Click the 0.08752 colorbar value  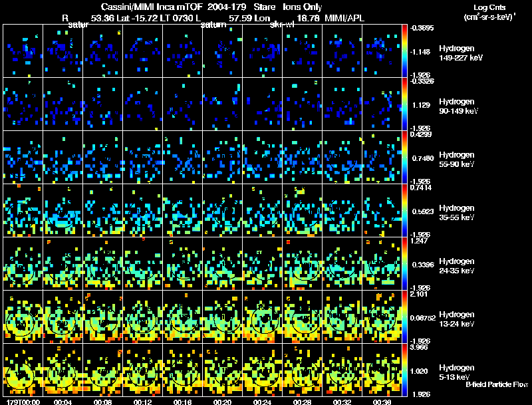[x=422, y=318]
